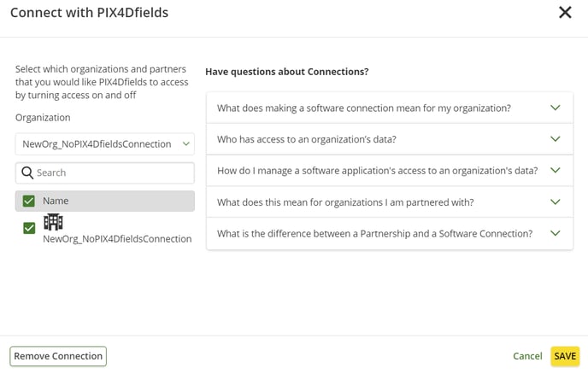Viewport: 588px width, 374px height.
Task: Toggle the Name select-all checkbox
Action: coord(29,201)
